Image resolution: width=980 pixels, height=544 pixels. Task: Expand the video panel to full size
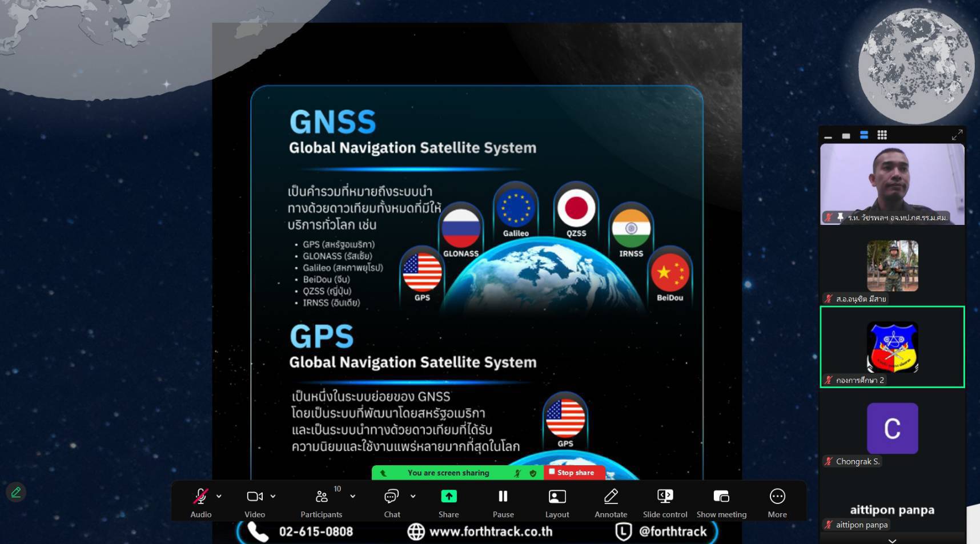tap(957, 135)
